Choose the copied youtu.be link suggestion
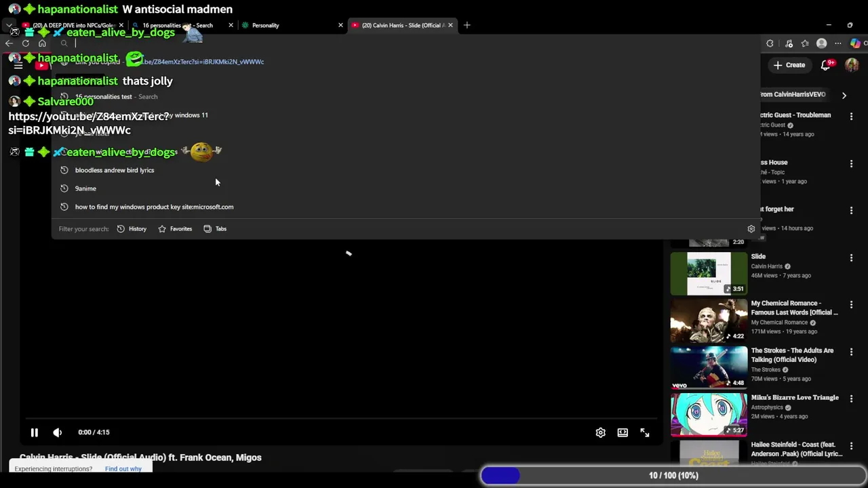 click(407, 62)
